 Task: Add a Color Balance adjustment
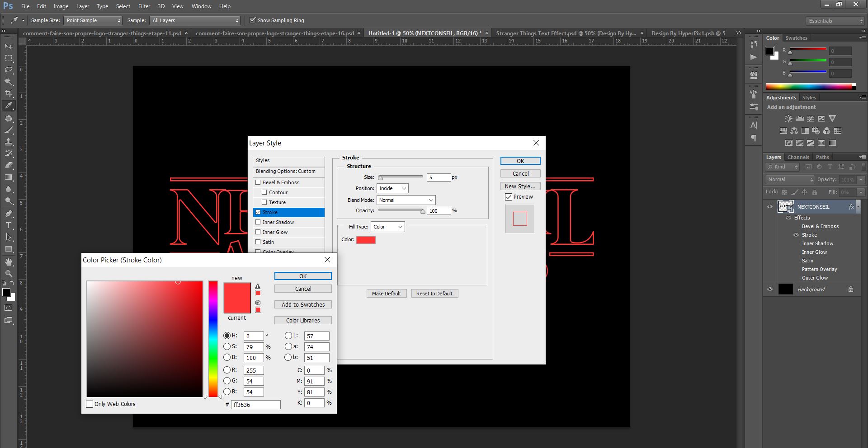point(794,131)
